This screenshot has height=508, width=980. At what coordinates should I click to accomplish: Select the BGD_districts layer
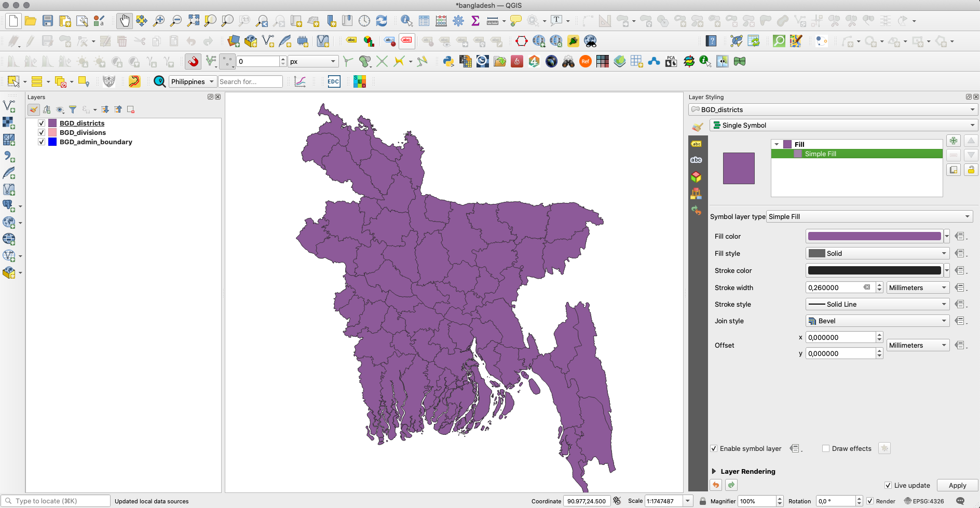coord(82,123)
